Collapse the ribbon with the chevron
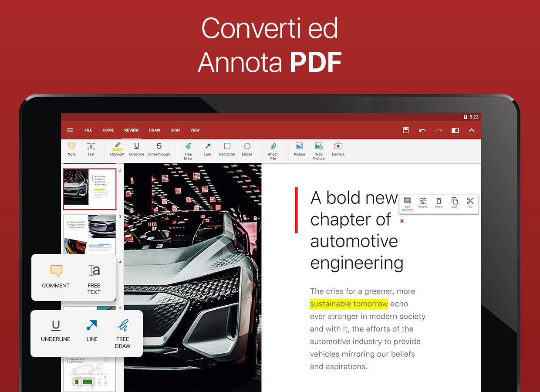Viewport: 540px width, 392px height. coord(472,130)
